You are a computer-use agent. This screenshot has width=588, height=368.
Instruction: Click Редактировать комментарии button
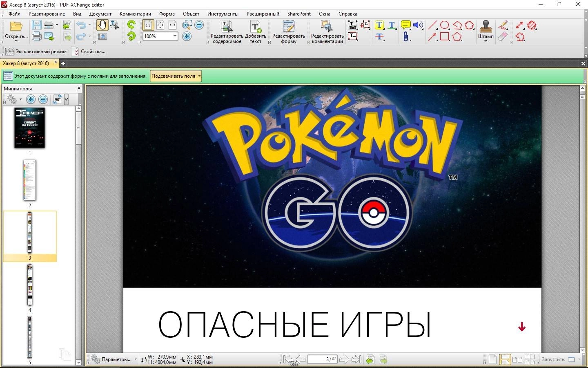click(327, 32)
